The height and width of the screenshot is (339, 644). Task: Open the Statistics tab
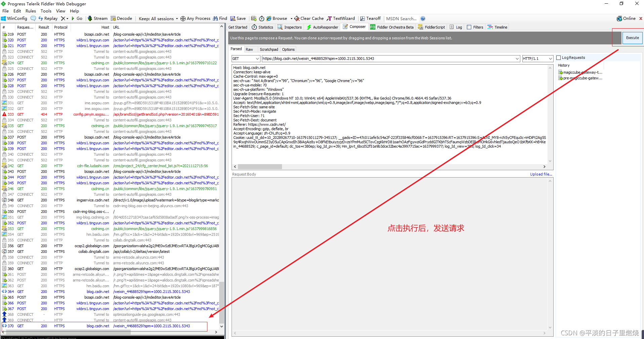click(x=263, y=27)
